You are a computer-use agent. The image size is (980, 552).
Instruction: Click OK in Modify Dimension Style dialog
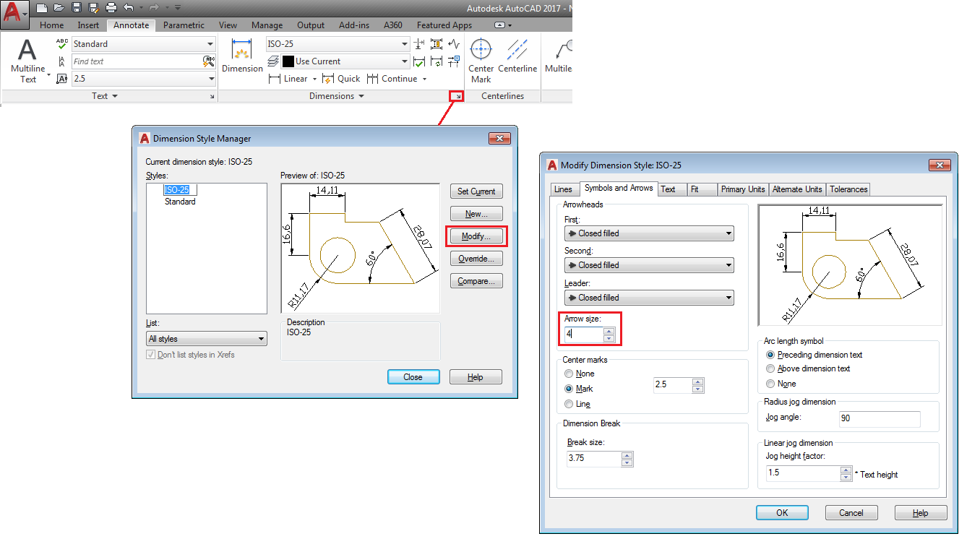[x=782, y=512]
